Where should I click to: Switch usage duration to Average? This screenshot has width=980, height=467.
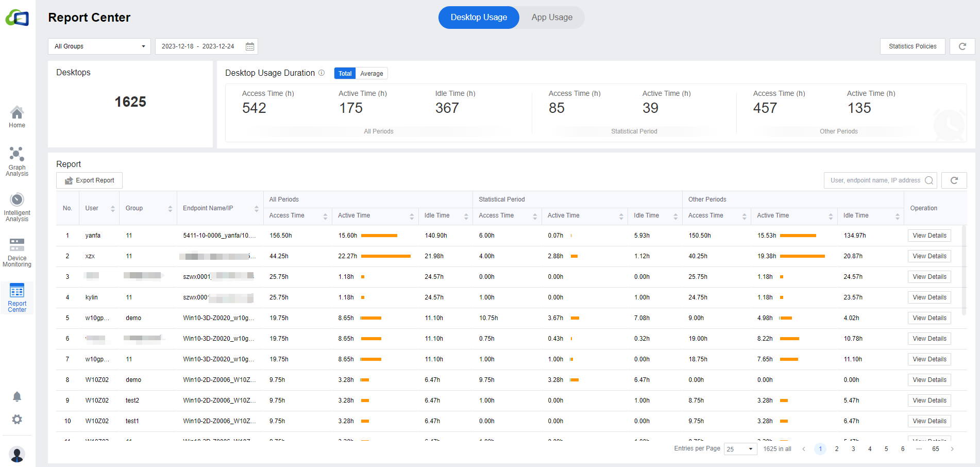coord(371,74)
